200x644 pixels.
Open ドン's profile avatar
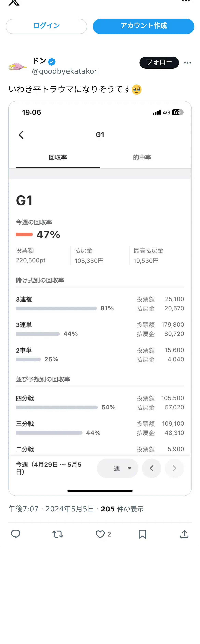pyautogui.click(x=18, y=67)
